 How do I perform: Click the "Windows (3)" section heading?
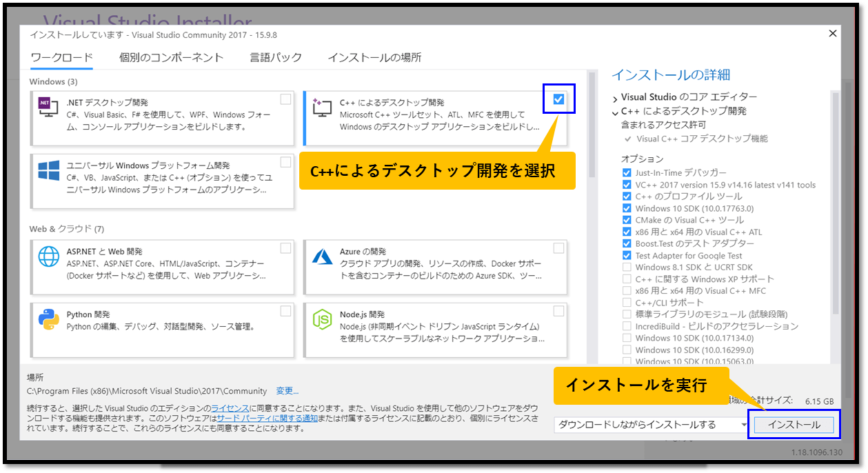53,81
